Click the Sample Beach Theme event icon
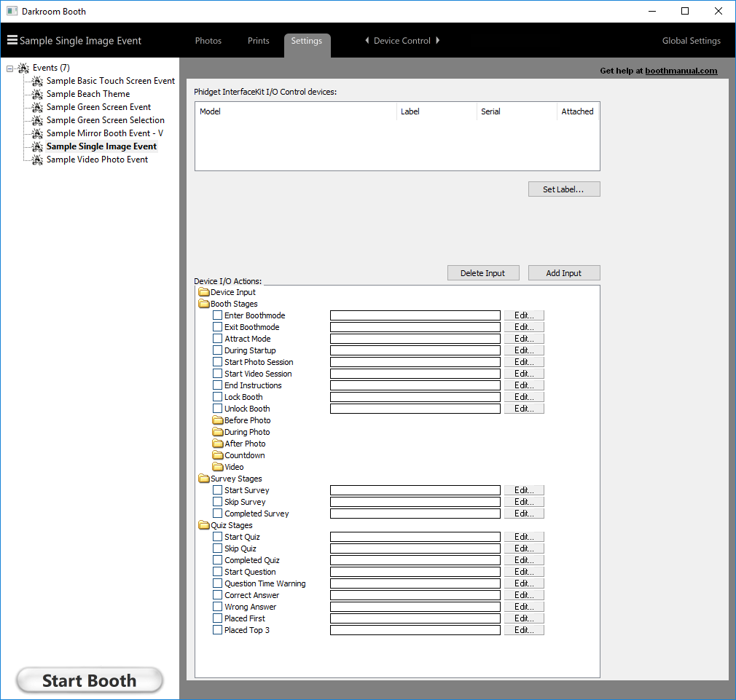This screenshot has width=736, height=700. pos(38,94)
